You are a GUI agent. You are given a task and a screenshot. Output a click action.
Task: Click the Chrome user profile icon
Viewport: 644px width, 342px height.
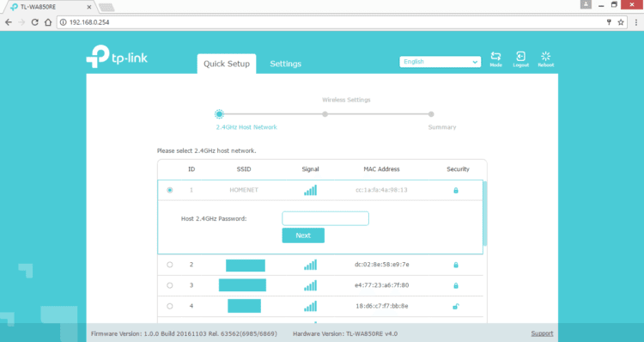(x=586, y=4)
